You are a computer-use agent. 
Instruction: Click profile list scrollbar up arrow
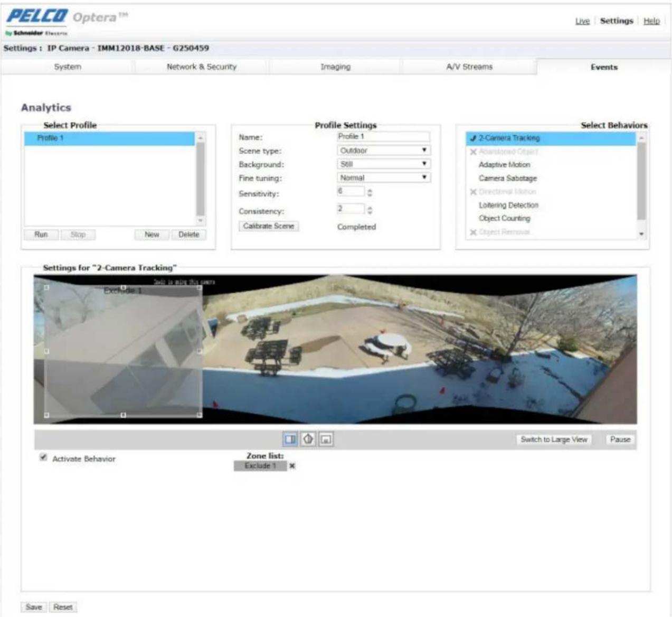click(201, 138)
